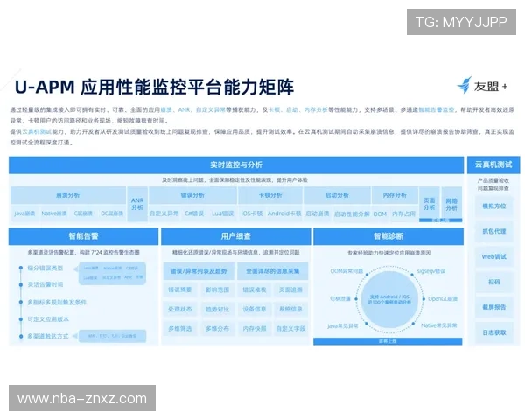
Task: Click the Web调试 tile
Action: pyautogui.click(x=494, y=257)
